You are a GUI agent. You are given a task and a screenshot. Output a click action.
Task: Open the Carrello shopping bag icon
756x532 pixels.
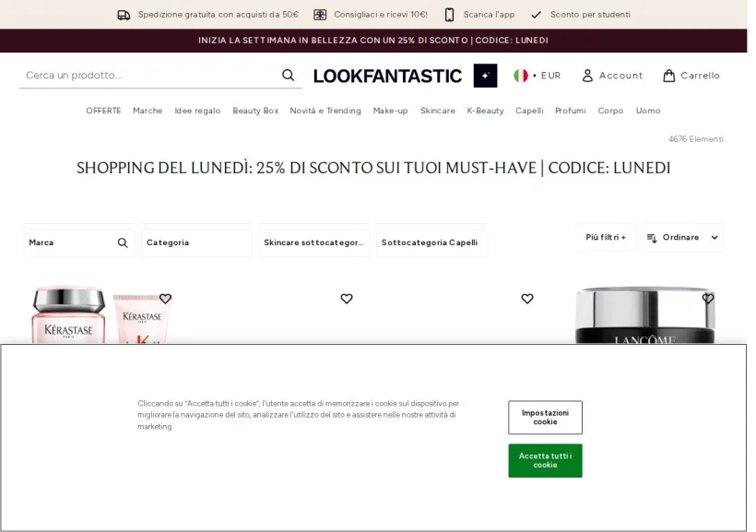pos(668,76)
